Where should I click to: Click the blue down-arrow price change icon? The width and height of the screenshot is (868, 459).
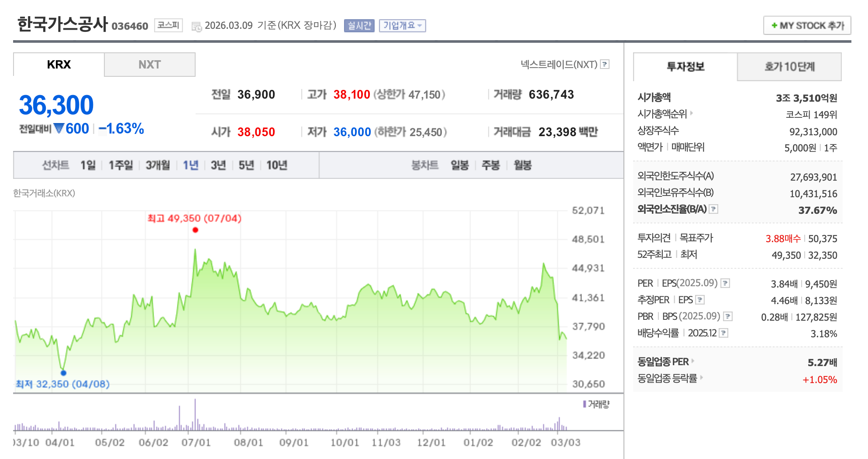coord(59,128)
